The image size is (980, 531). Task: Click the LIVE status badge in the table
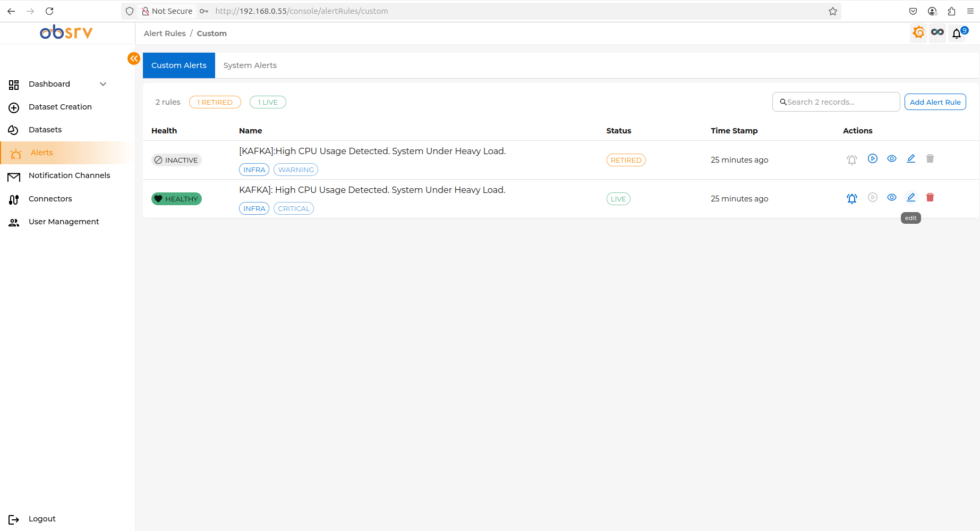click(x=618, y=199)
